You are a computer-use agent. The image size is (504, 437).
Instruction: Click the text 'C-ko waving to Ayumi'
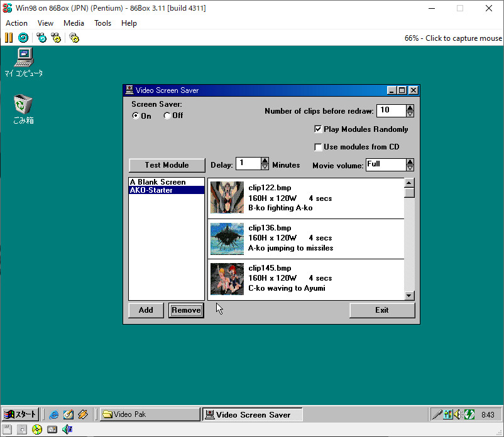click(x=287, y=288)
